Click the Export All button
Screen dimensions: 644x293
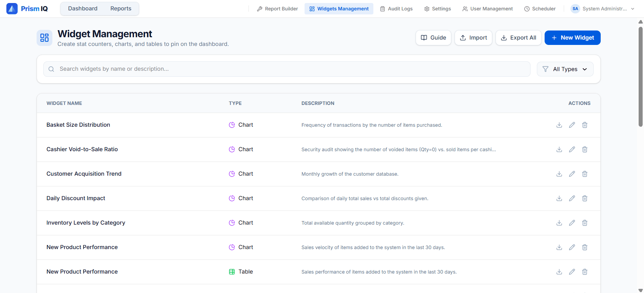(518, 38)
